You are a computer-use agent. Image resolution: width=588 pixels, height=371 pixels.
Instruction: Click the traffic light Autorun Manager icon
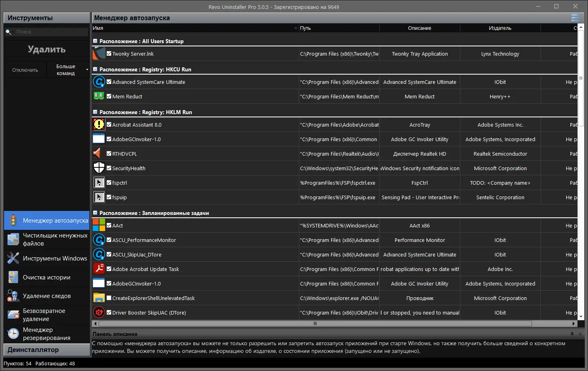tap(13, 221)
